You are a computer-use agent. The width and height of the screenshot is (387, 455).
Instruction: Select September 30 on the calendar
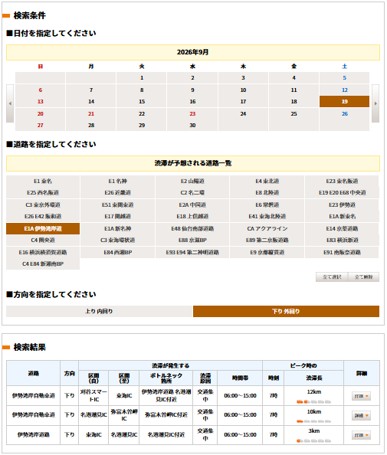192,125
